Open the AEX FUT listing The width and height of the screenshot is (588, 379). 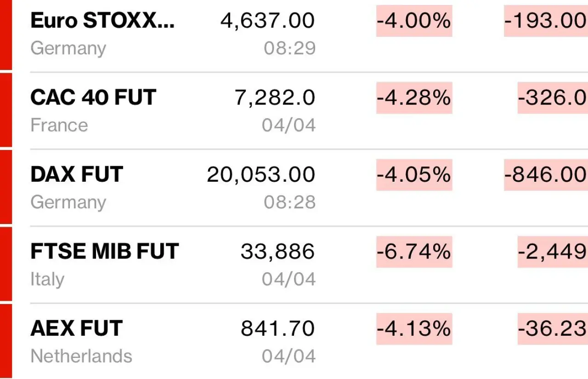76,328
